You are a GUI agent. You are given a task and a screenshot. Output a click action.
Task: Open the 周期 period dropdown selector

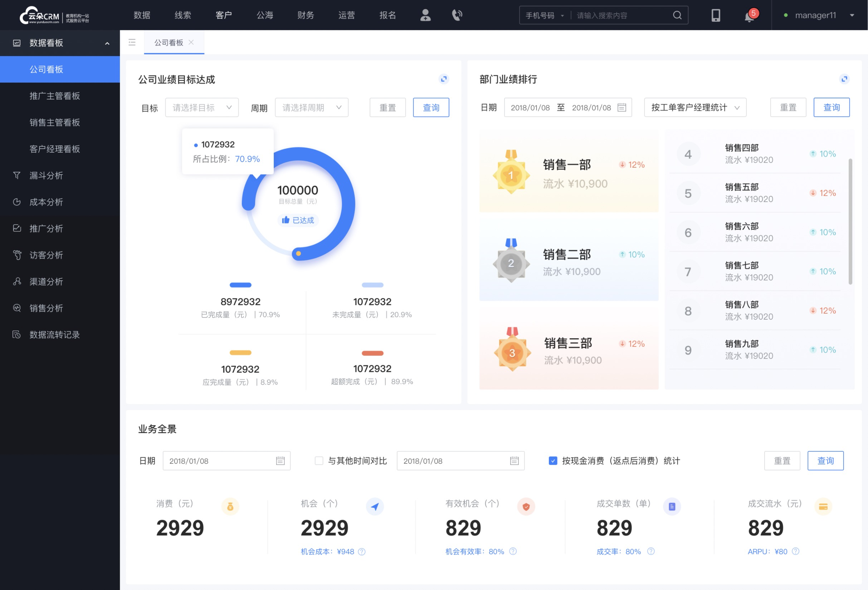click(x=310, y=107)
